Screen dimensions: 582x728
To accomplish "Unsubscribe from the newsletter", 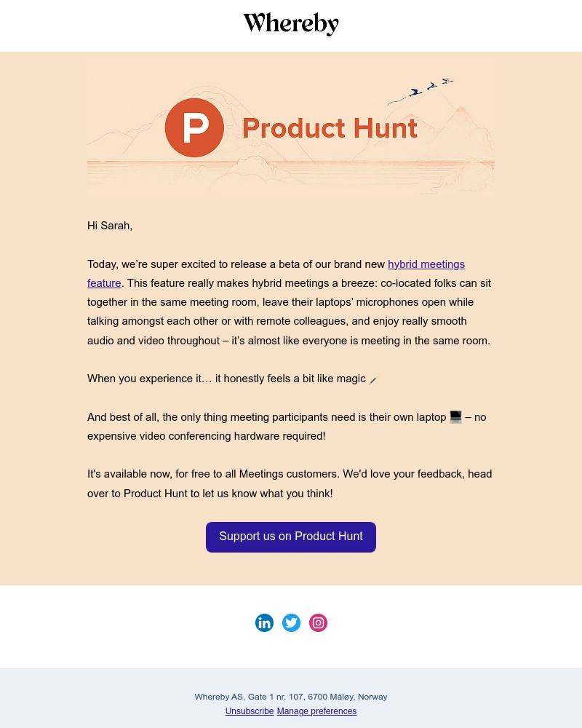I will 250,711.
